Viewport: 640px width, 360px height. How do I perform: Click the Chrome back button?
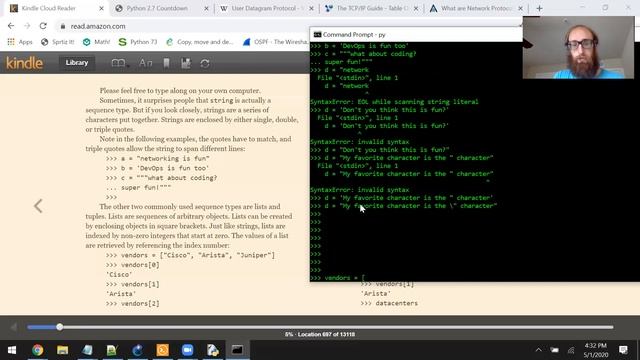(11, 26)
